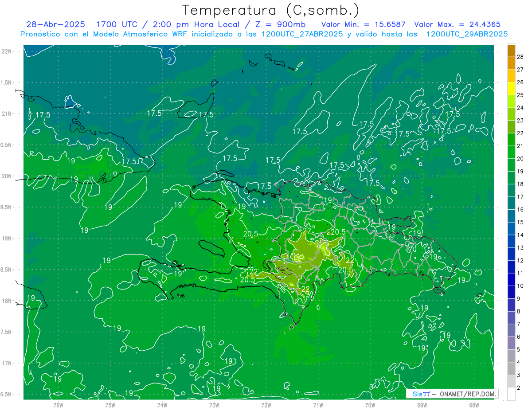
Task: Pick legend swatch between 21 and 22
Action: (x=511, y=140)
